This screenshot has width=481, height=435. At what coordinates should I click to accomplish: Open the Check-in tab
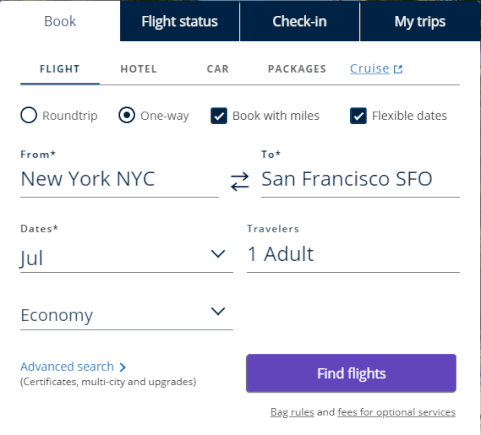coord(300,21)
